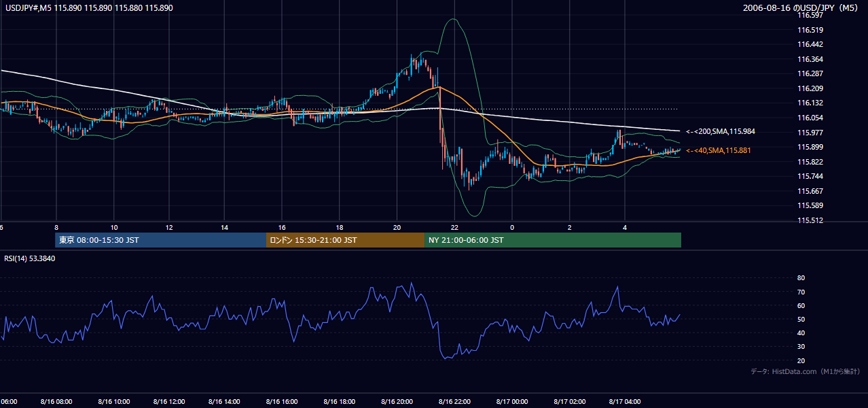The height and width of the screenshot is (408, 868).
Task: Click hour tick 16 below the price chart
Action: (x=282, y=227)
